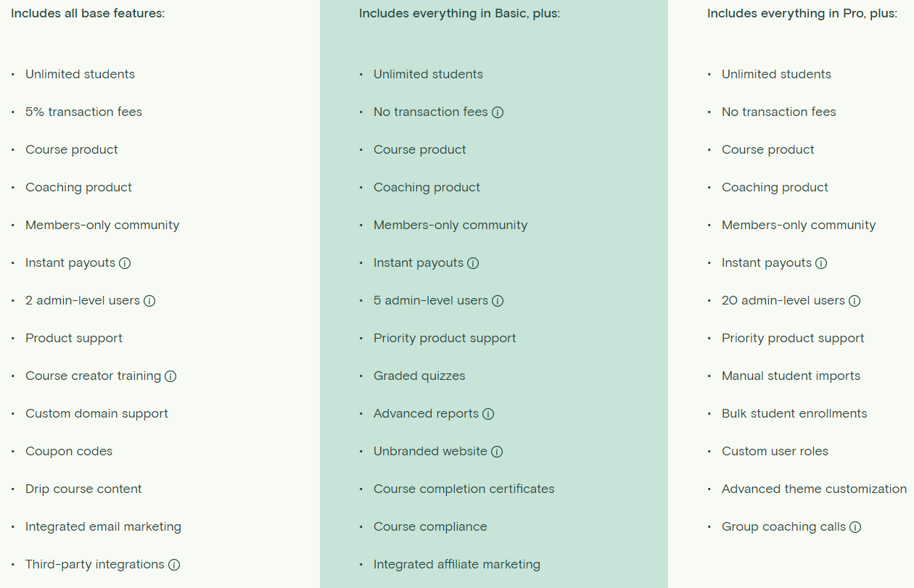This screenshot has height=588, width=914.
Task: Click info icon beside Instant payouts in right column
Action: click(x=821, y=263)
